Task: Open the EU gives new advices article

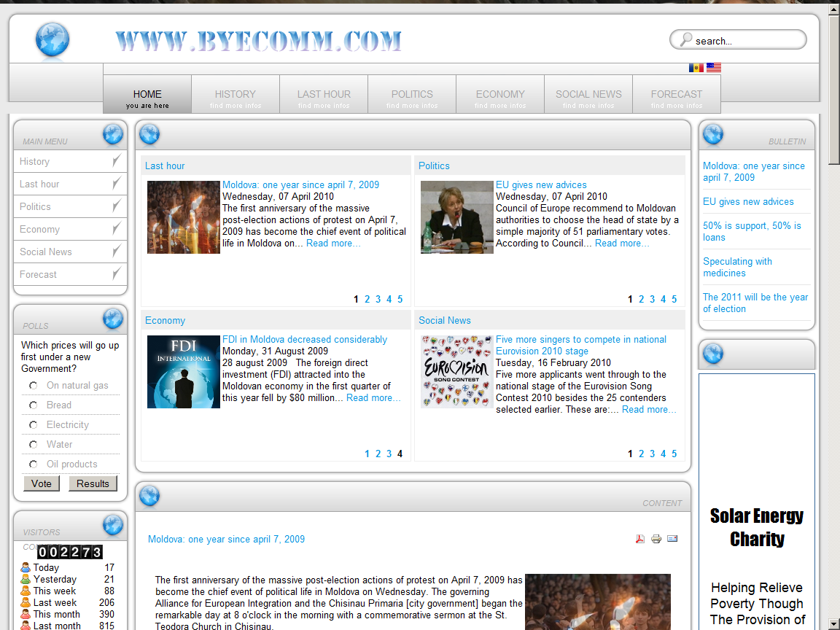Action: pos(540,184)
